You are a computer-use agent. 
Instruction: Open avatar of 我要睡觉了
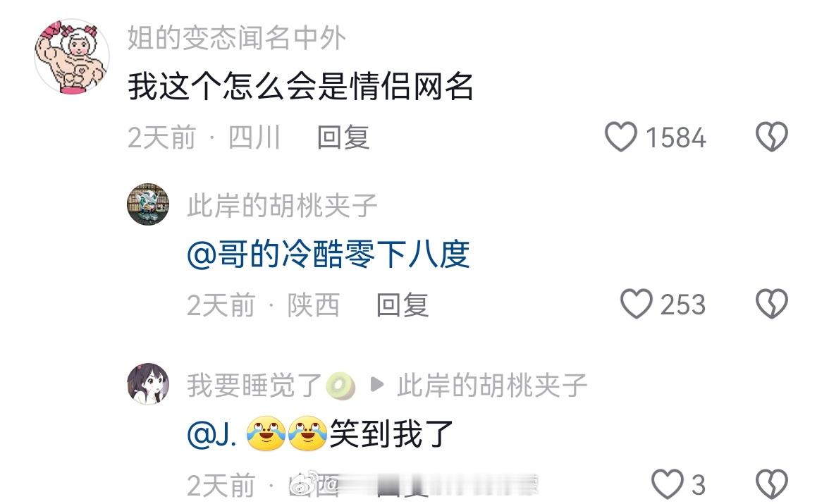click(x=148, y=384)
